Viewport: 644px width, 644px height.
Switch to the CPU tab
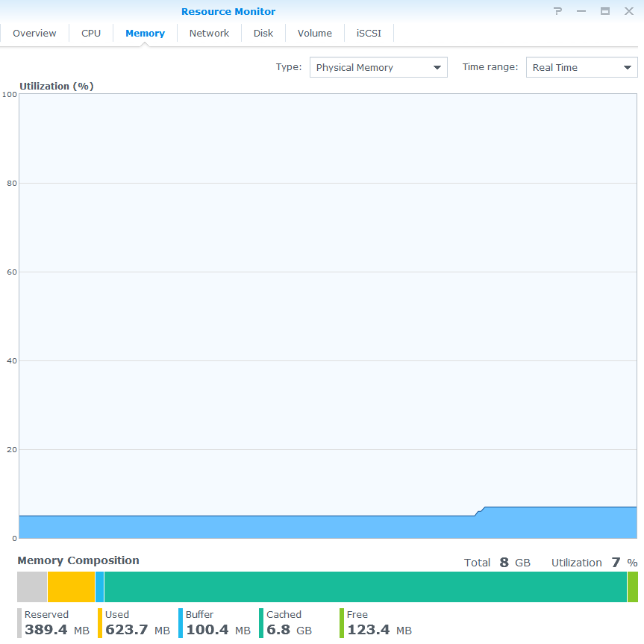(91, 34)
